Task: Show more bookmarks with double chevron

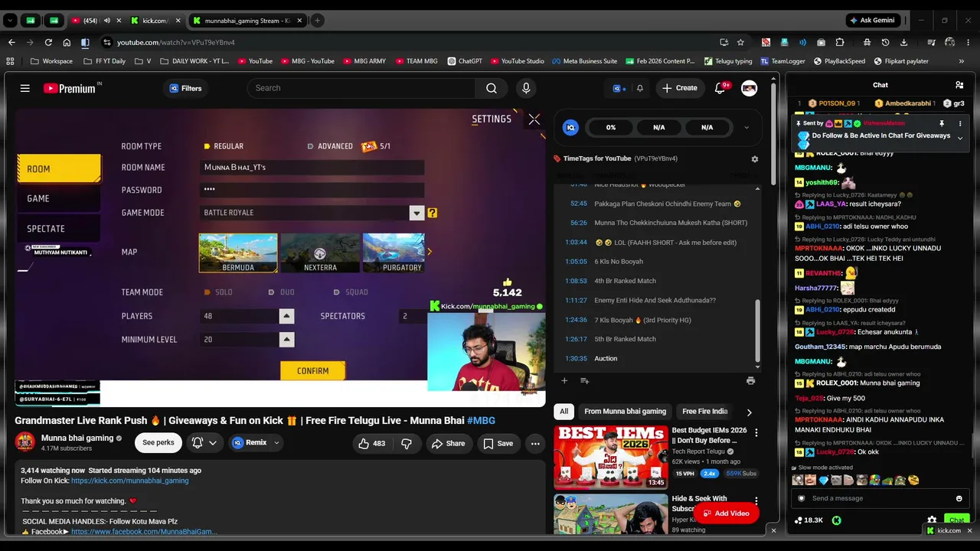Action: point(962,61)
